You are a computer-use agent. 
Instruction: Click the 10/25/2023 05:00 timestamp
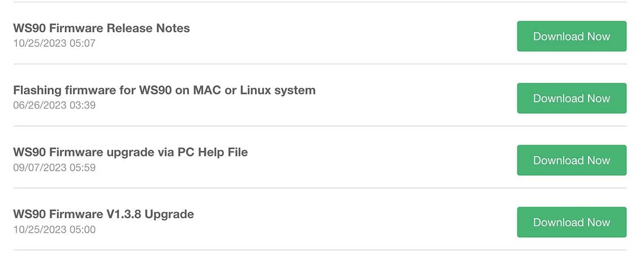(54, 229)
